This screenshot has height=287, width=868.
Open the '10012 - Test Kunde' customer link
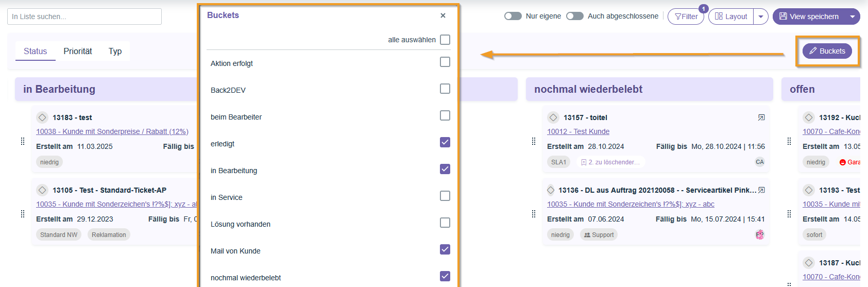click(578, 131)
